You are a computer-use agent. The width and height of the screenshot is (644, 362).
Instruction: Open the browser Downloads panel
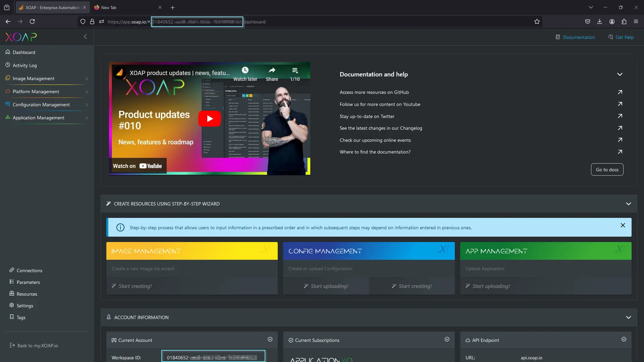pyautogui.click(x=600, y=22)
